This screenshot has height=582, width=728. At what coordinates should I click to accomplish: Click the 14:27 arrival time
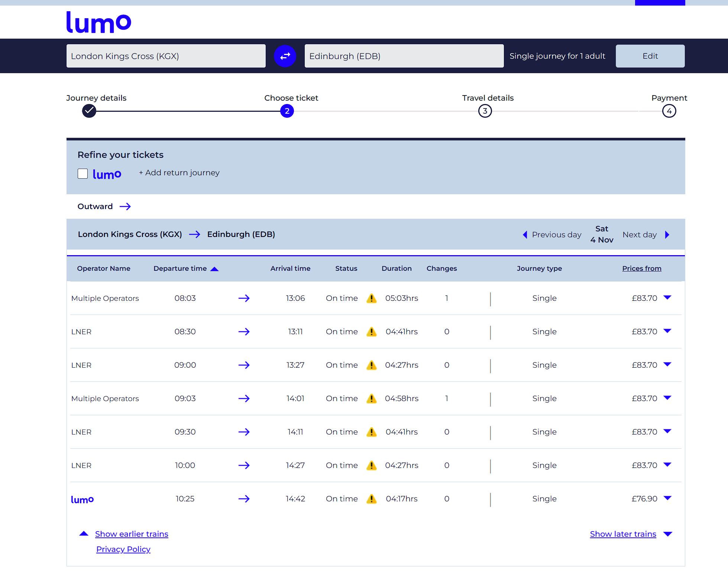[x=295, y=465]
